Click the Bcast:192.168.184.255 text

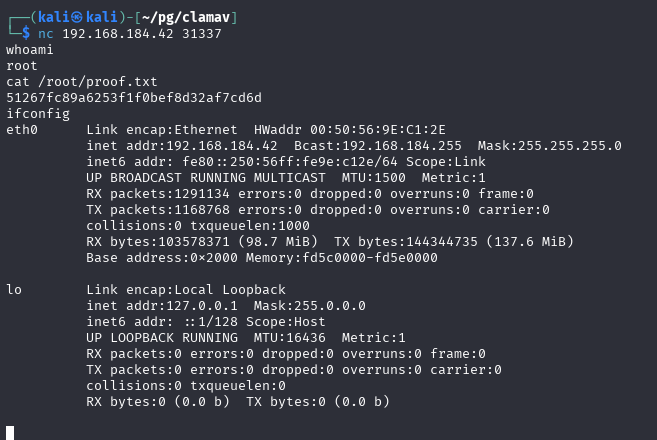point(378,146)
